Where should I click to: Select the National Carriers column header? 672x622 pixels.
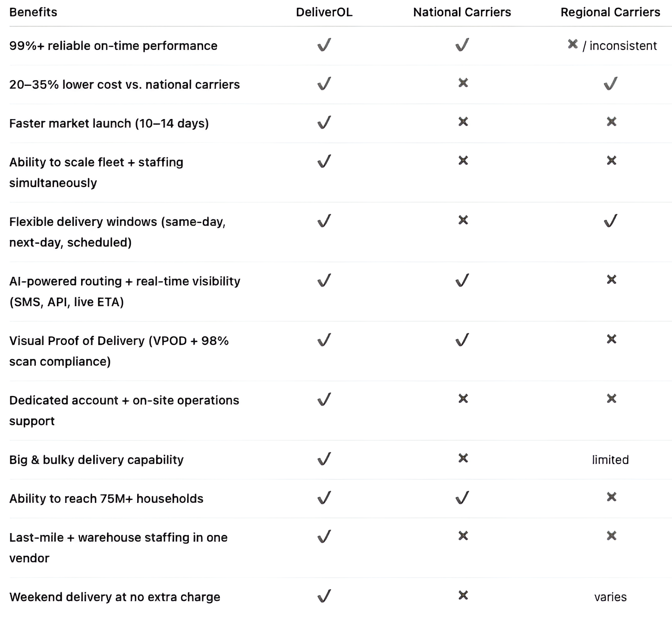(x=462, y=12)
